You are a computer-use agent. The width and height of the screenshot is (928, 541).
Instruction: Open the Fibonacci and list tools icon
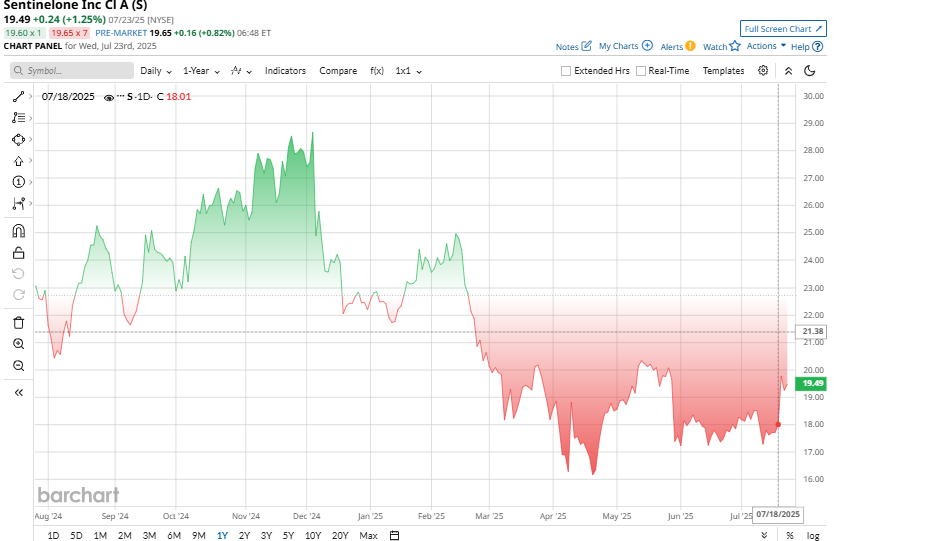click(x=18, y=118)
